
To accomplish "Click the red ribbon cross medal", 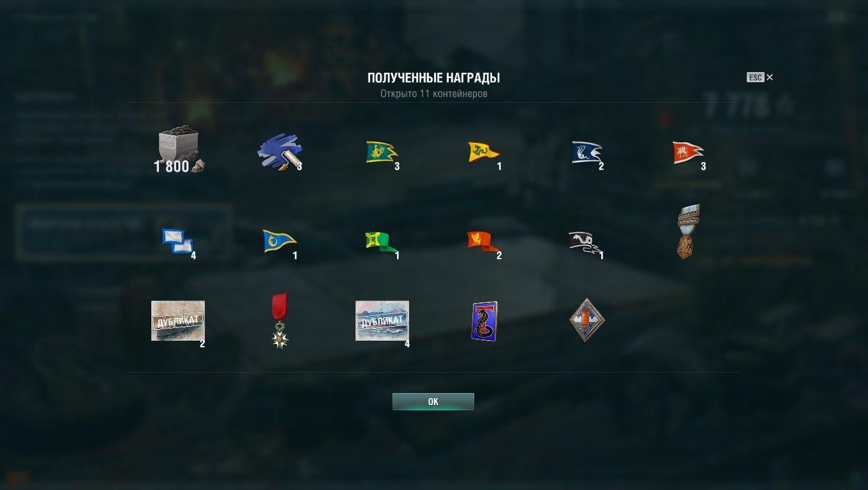I will [280, 320].
